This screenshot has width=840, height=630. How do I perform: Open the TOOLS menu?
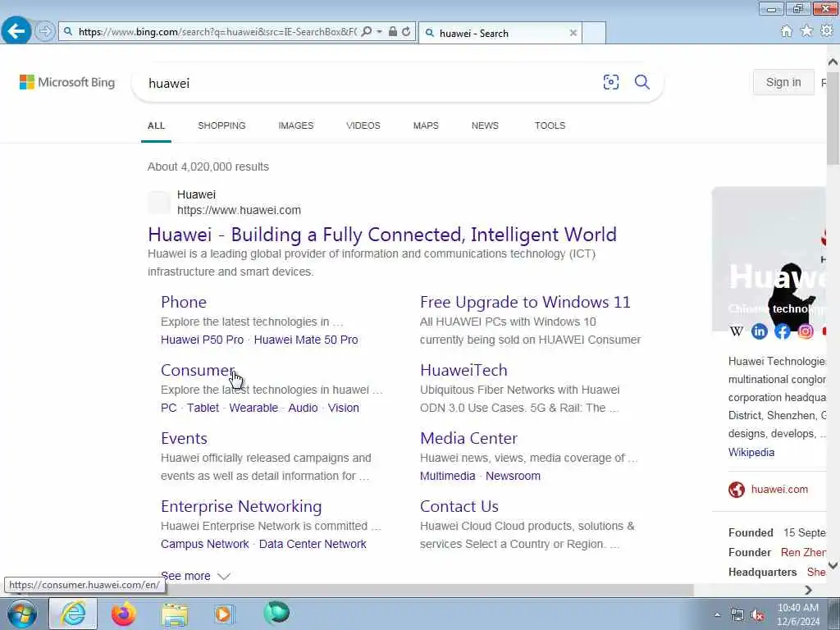[550, 126]
